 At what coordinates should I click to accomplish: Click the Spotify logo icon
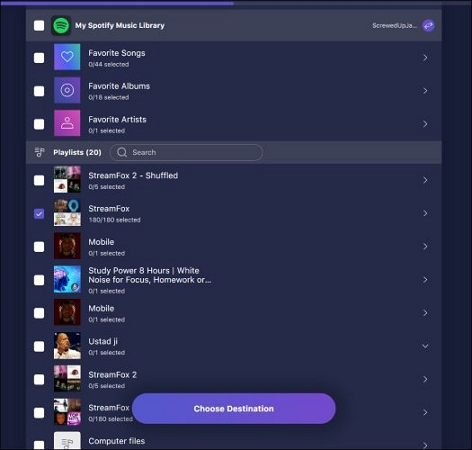point(61,25)
